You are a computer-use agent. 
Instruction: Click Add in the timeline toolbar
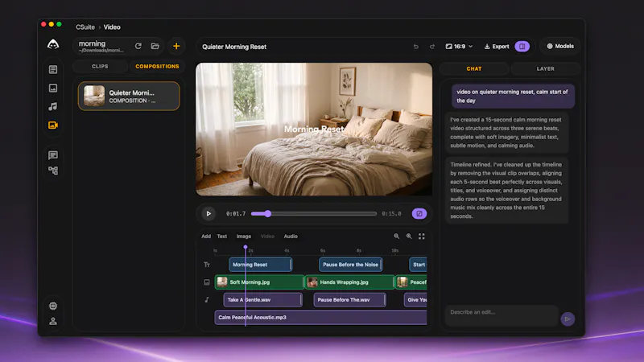206,237
